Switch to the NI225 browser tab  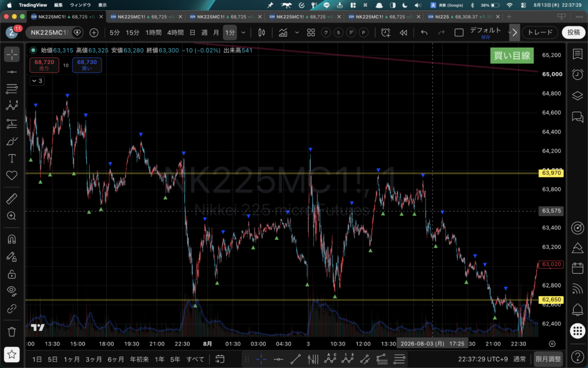click(463, 17)
